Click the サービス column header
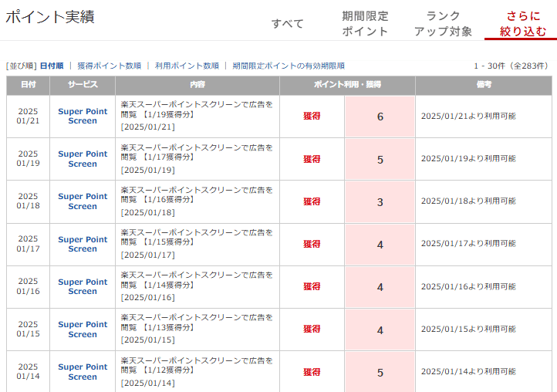The width and height of the screenshot is (557, 392). tap(83, 85)
